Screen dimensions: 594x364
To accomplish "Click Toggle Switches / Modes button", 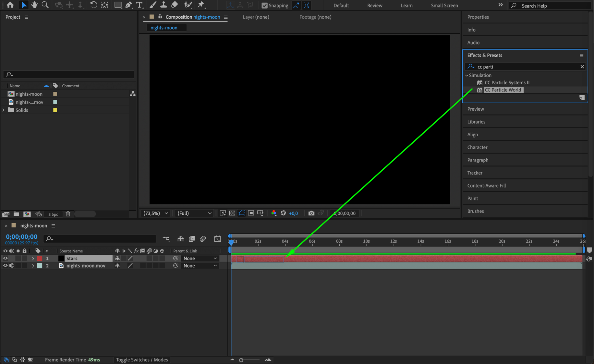I will tap(142, 360).
